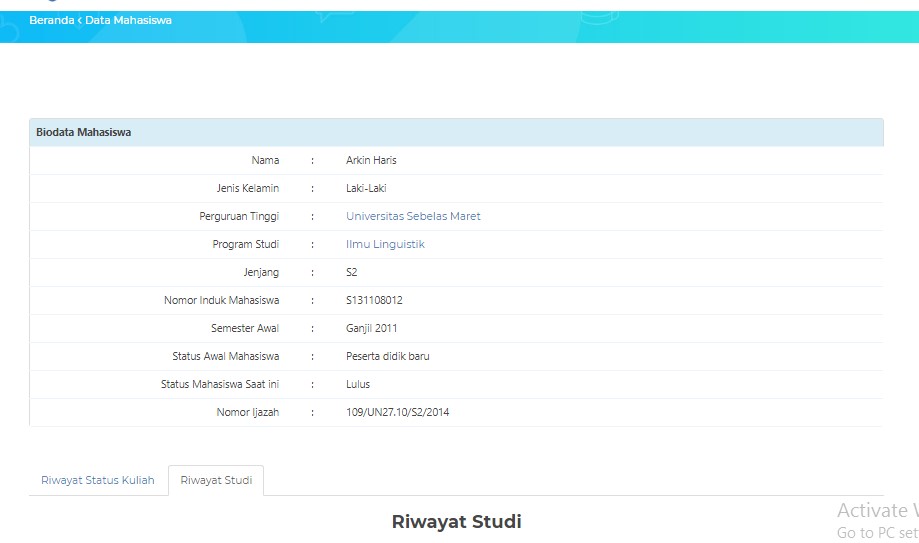Click the Ganjil 2011 value
Image resolution: width=919 pixels, height=543 pixels.
(372, 328)
